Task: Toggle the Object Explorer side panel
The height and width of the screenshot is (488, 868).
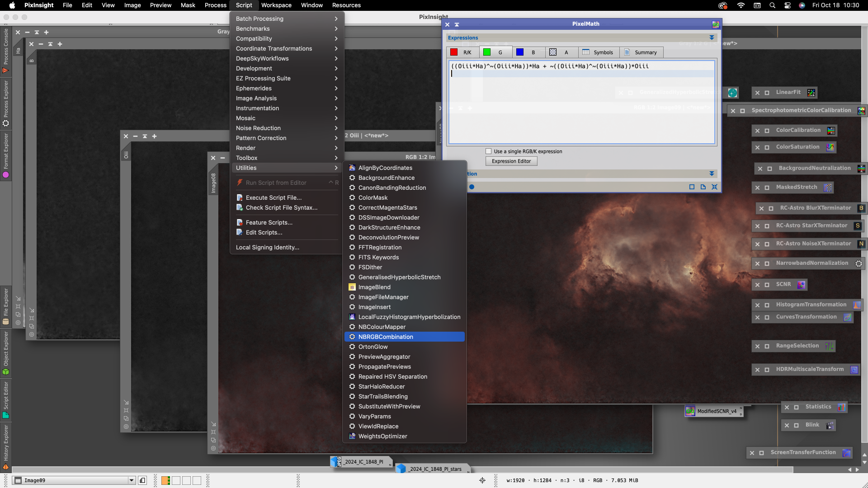Action: point(6,353)
